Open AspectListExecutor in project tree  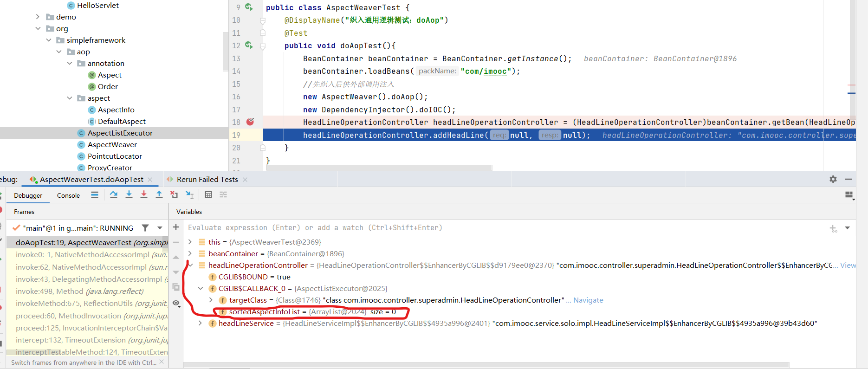point(120,133)
